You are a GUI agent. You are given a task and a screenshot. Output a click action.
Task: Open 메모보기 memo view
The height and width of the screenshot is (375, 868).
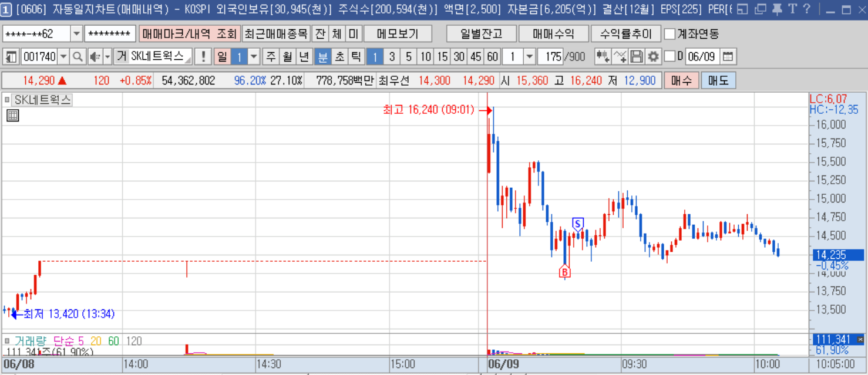coord(398,34)
